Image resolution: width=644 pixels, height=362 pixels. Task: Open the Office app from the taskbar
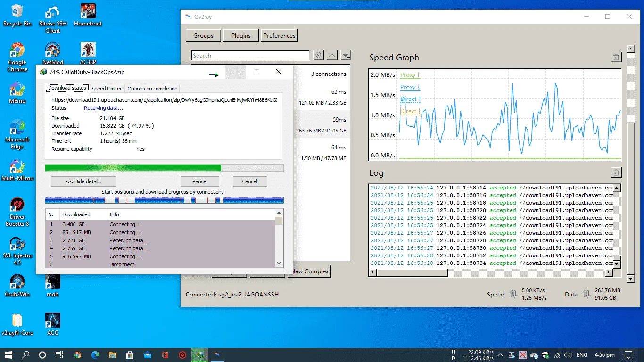pyautogui.click(x=165, y=355)
